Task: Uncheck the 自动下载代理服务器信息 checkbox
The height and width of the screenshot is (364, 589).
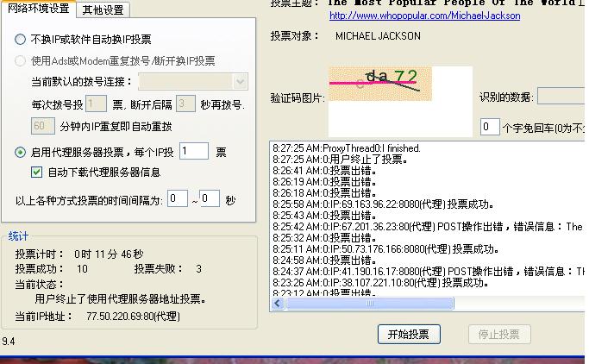Action: [37, 172]
